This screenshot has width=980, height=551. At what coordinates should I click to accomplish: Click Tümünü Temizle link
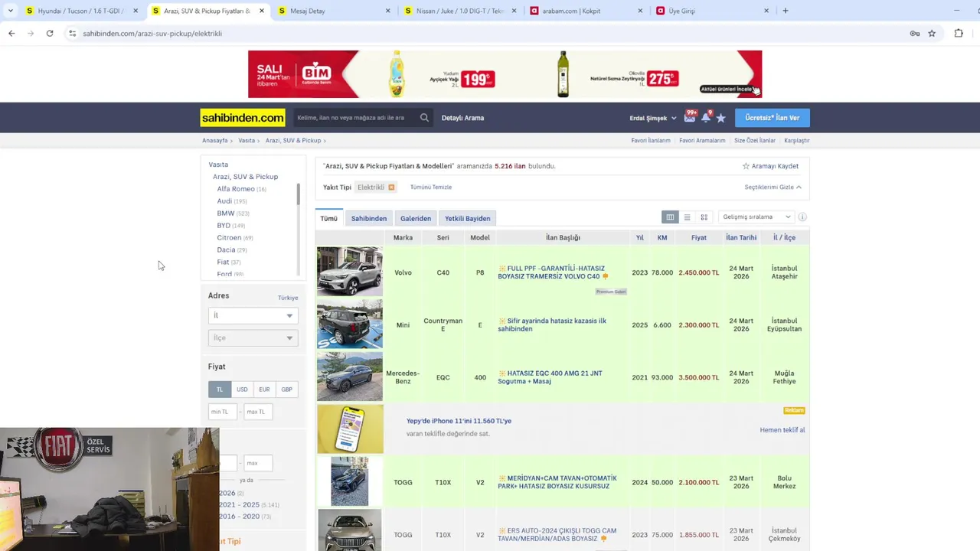[431, 187]
